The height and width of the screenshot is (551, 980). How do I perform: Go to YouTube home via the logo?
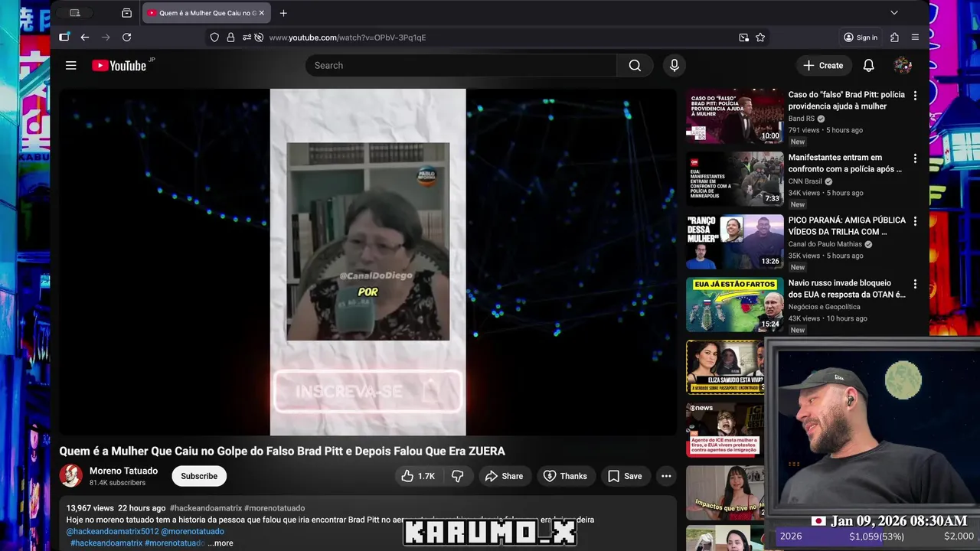119,66
